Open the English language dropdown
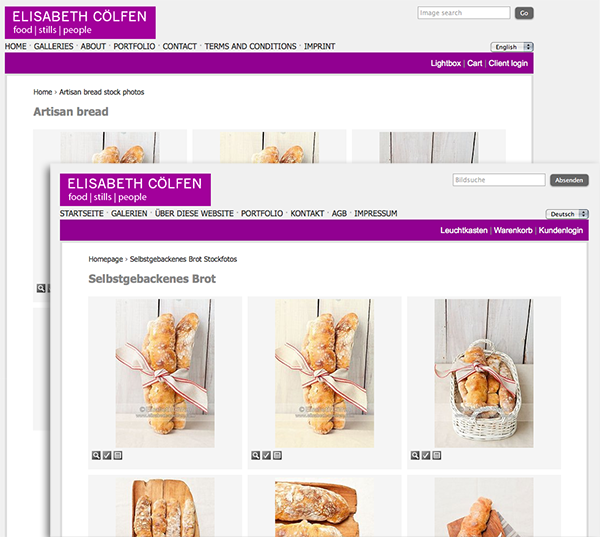This screenshot has height=537, width=600. click(x=512, y=47)
